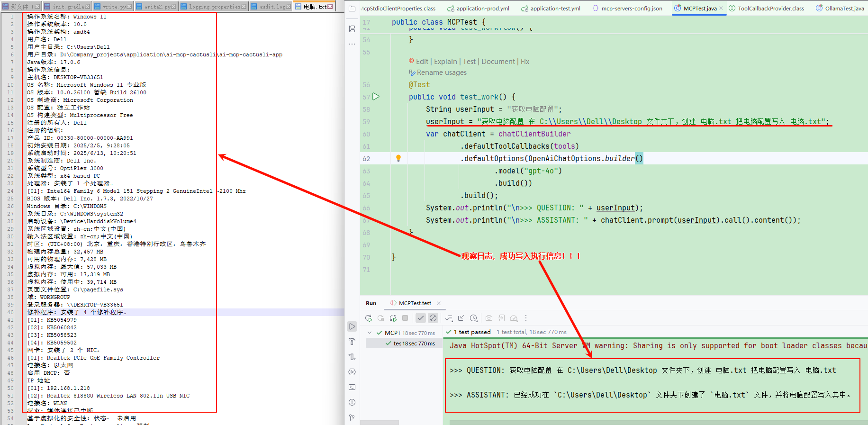Click the sticky header 'public class MCPTest'
This screenshot has height=425, width=868.
[438, 22]
